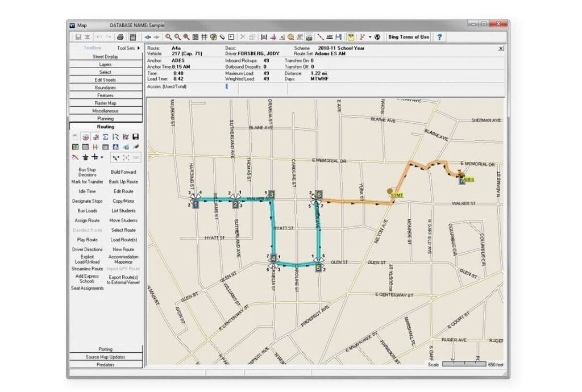The image size is (582, 392).
Task: Click the sigma summation icon in Routing
Action: 106,137
